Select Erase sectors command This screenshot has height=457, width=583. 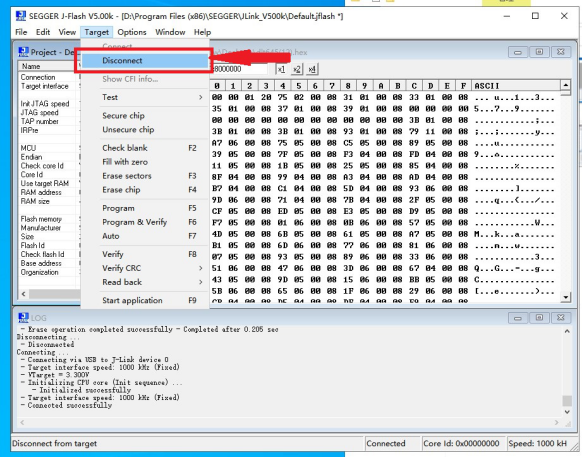pyautogui.click(x=145, y=176)
